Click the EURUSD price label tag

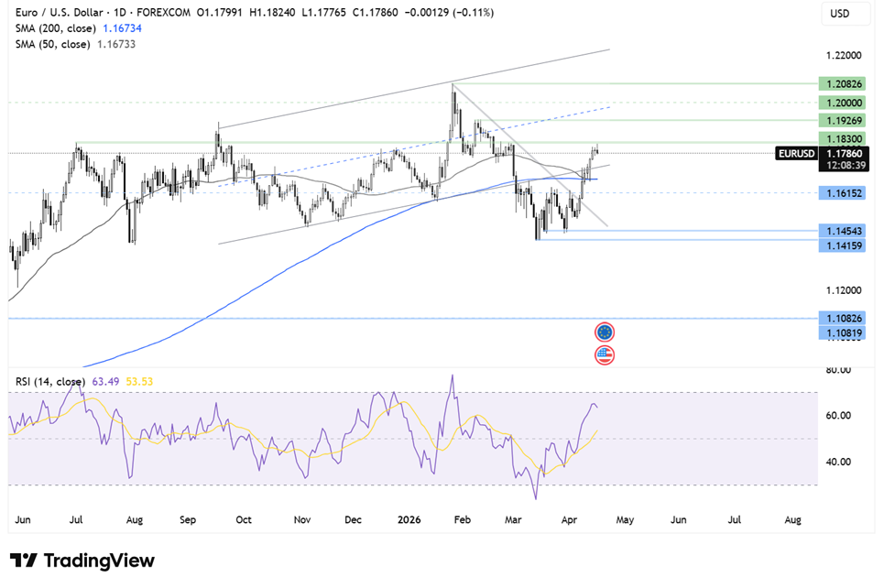coord(798,153)
